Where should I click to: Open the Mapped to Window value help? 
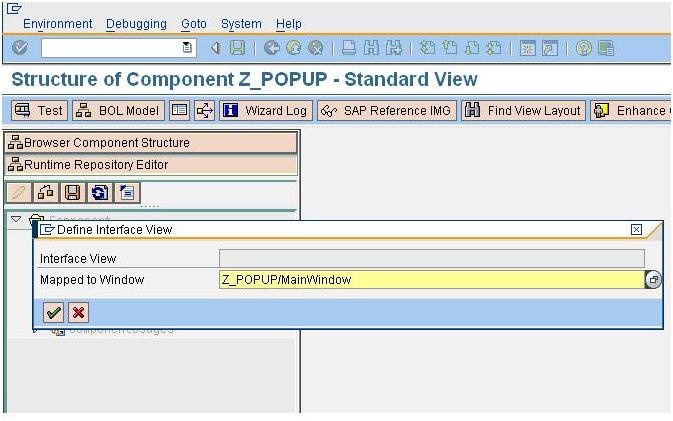coord(653,279)
